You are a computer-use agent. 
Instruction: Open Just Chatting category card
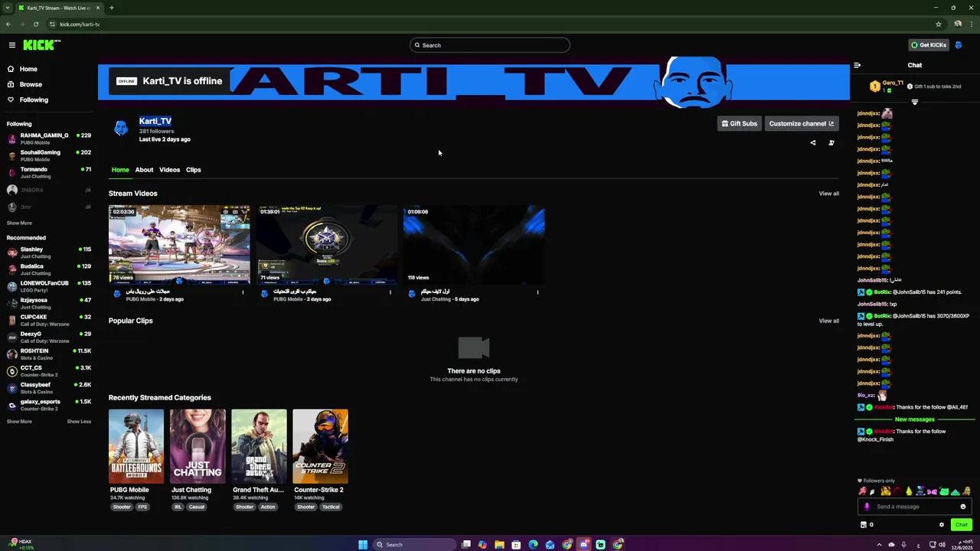[198, 446]
